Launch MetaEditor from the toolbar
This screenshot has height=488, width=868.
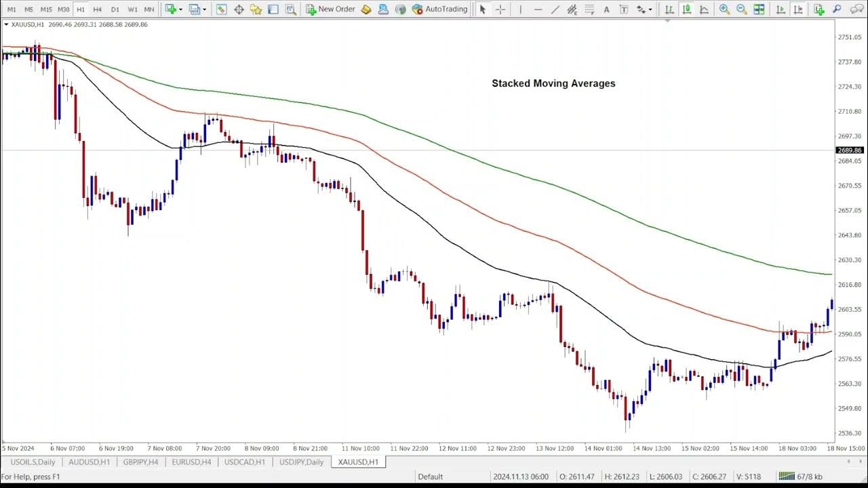point(366,9)
